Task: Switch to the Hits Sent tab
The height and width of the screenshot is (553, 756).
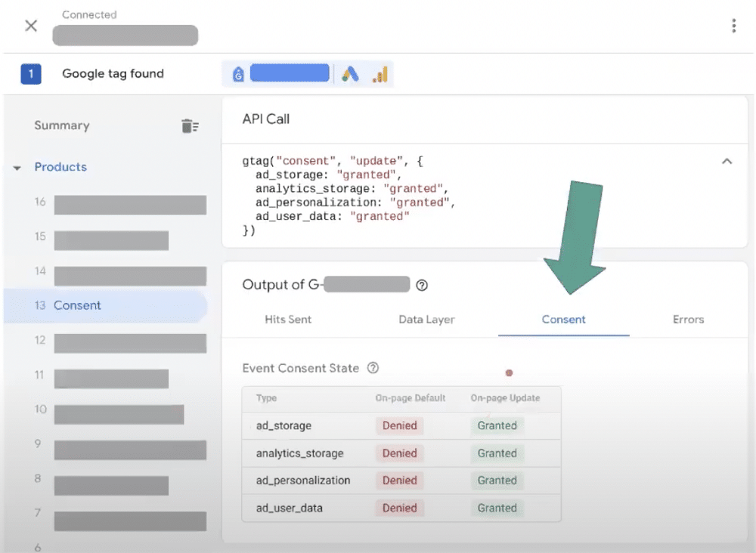Action: tap(287, 320)
